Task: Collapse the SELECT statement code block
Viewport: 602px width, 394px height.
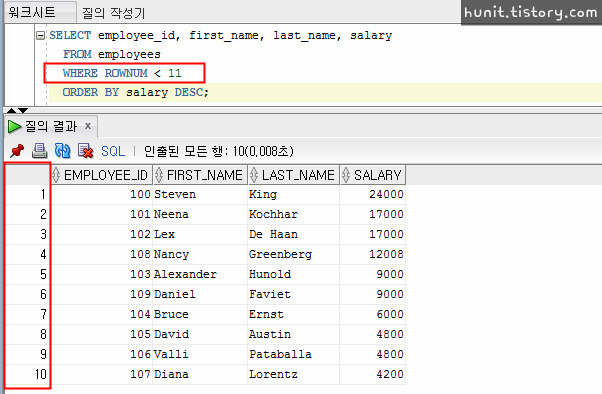Action: coord(40,36)
